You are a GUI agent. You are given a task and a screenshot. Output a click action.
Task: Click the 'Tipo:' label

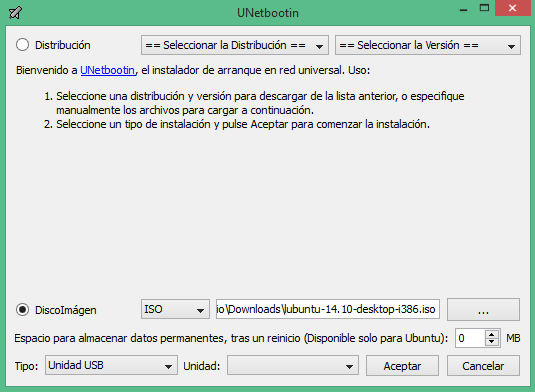27,366
